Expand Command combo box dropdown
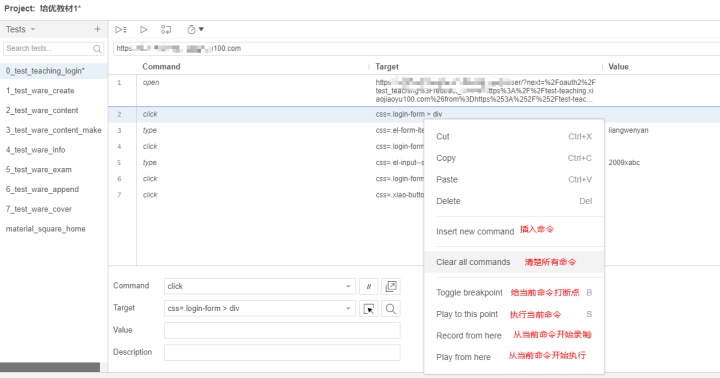Image resolution: width=720 pixels, height=378 pixels. [x=348, y=286]
